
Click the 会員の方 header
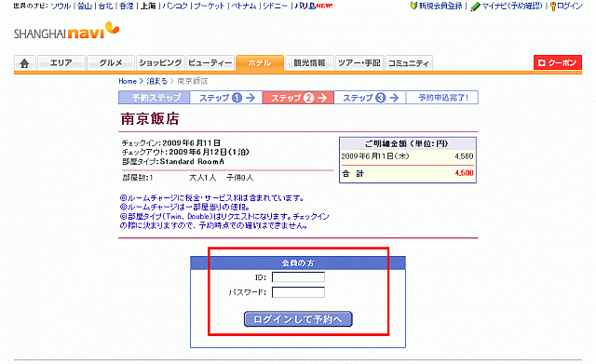298,263
